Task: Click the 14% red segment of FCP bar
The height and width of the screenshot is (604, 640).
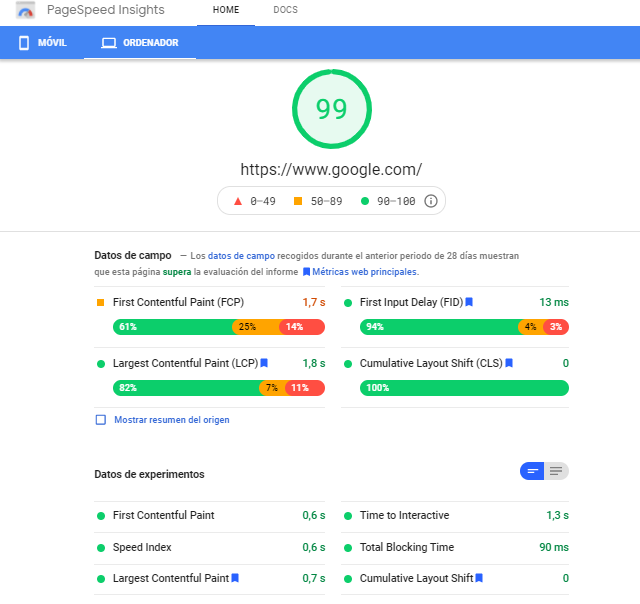Action: tap(302, 327)
